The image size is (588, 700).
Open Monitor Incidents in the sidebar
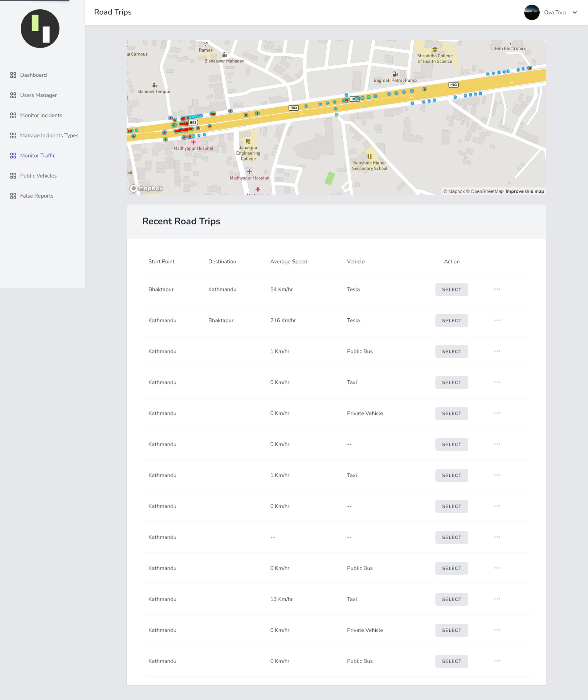(x=41, y=115)
